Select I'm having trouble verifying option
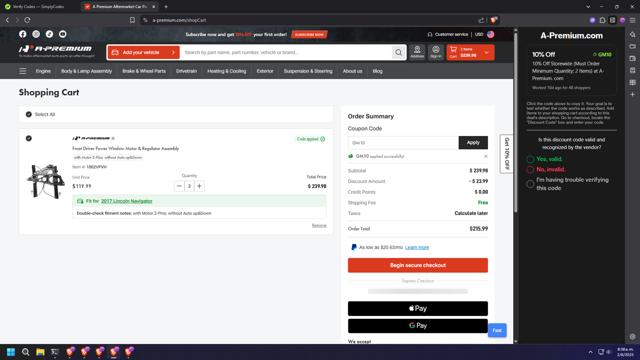Viewport: 640px width, 360px height. [x=530, y=184]
